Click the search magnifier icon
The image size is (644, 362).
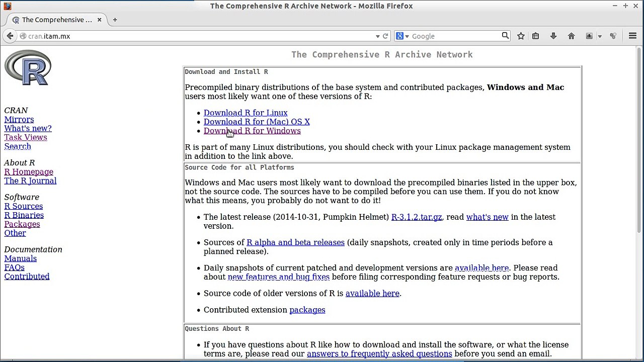(505, 36)
